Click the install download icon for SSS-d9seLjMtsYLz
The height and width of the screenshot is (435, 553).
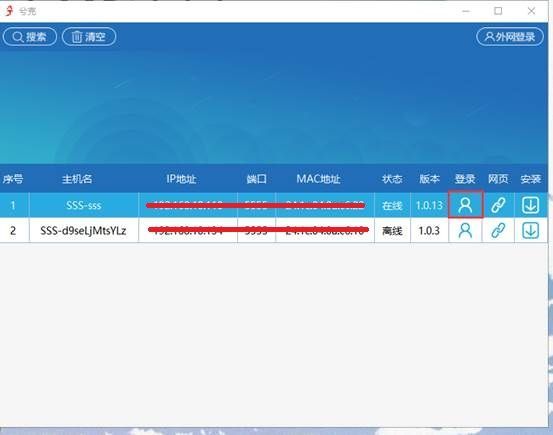(x=530, y=231)
